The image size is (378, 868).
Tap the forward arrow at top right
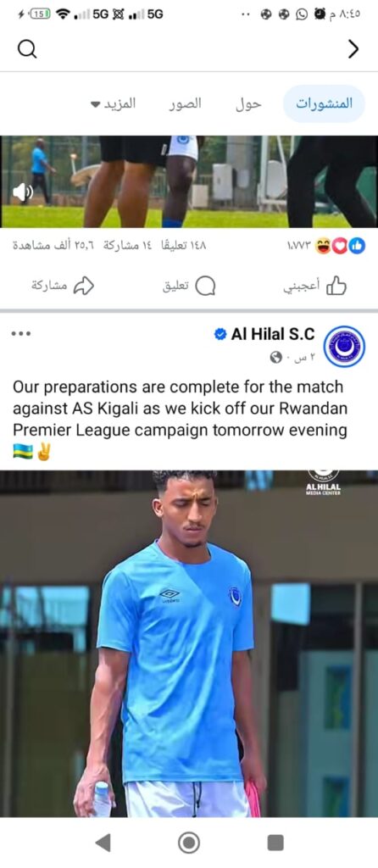point(353,49)
